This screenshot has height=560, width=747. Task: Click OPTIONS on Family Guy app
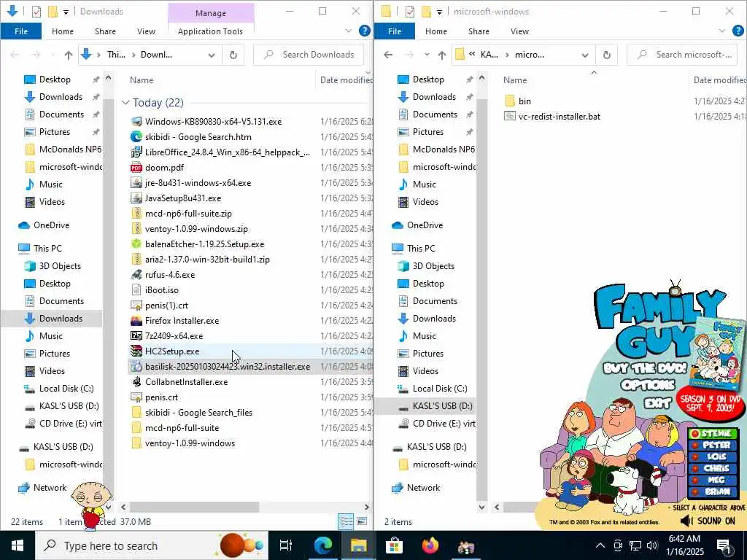click(648, 385)
